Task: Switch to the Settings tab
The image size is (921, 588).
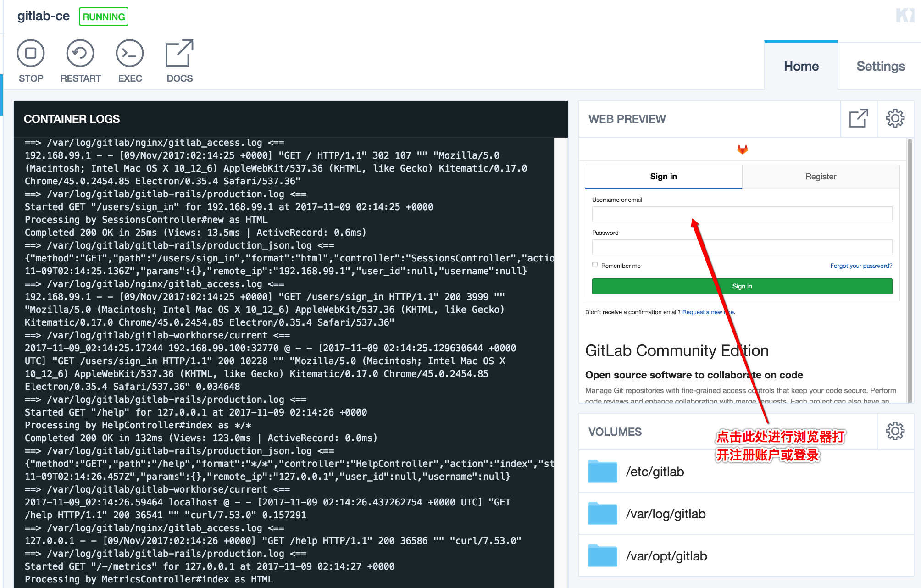Action: coord(880,66)
